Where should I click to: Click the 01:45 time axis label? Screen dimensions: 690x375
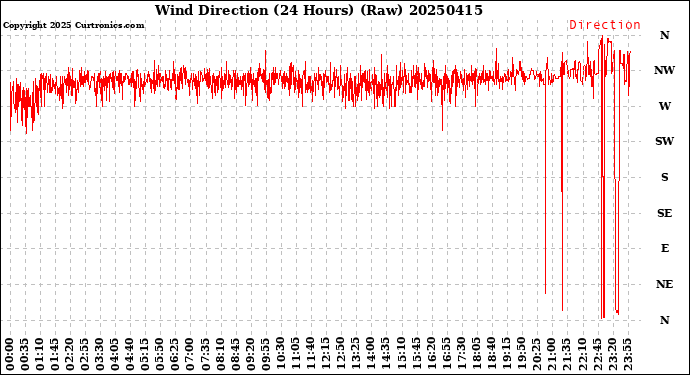pyautogui.click(x=55, y=355)
